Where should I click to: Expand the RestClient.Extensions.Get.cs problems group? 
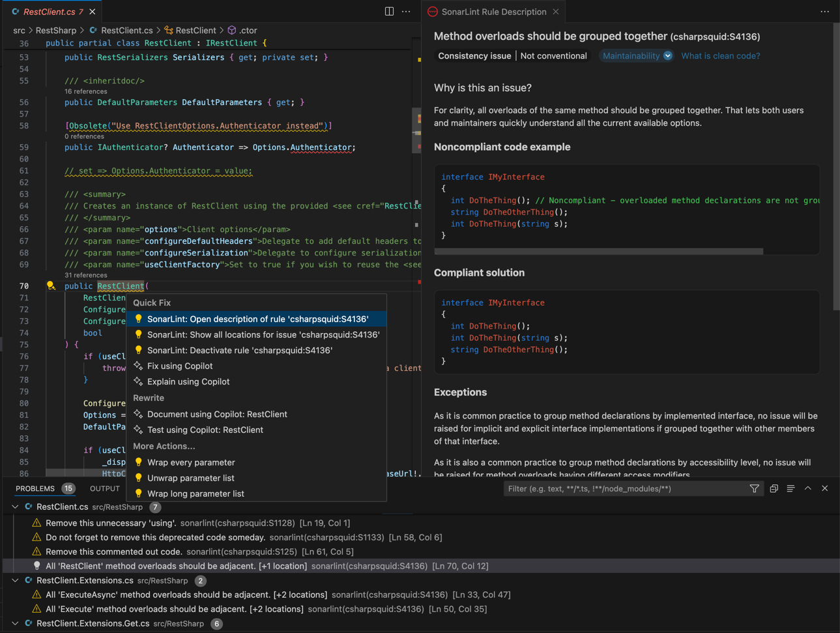(13, 623)
